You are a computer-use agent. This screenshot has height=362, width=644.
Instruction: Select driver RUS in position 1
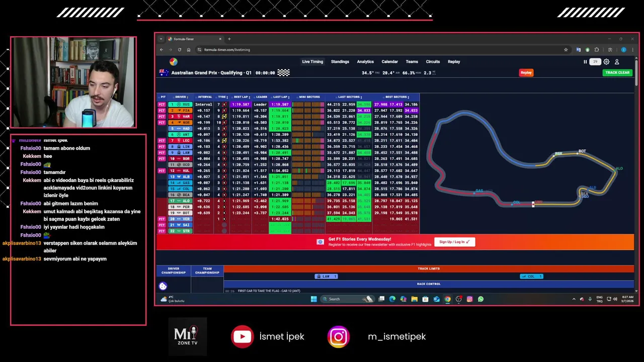click(x=180, y=105)
